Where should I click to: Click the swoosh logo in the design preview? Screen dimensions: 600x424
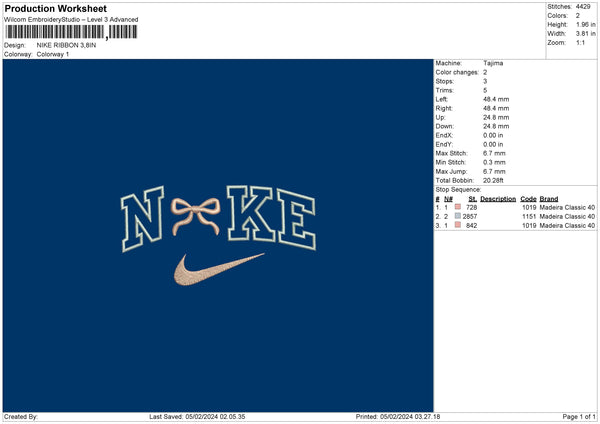tap(219, 269)
